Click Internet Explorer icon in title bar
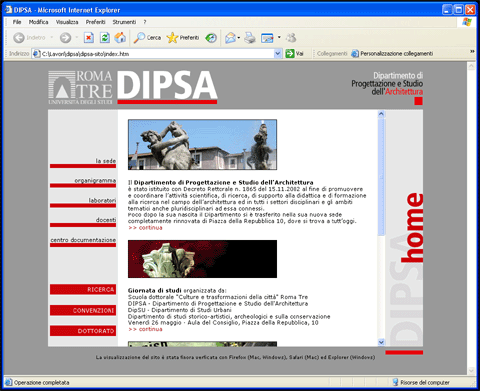The height and width of the screenshot is (391, 480). [x=9, y=10]
